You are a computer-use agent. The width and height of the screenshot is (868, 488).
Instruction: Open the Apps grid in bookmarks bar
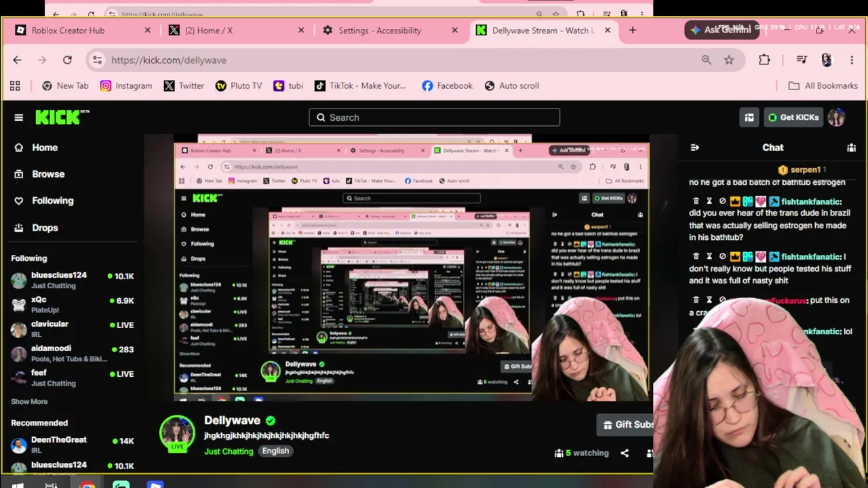(x=15, y=86)
